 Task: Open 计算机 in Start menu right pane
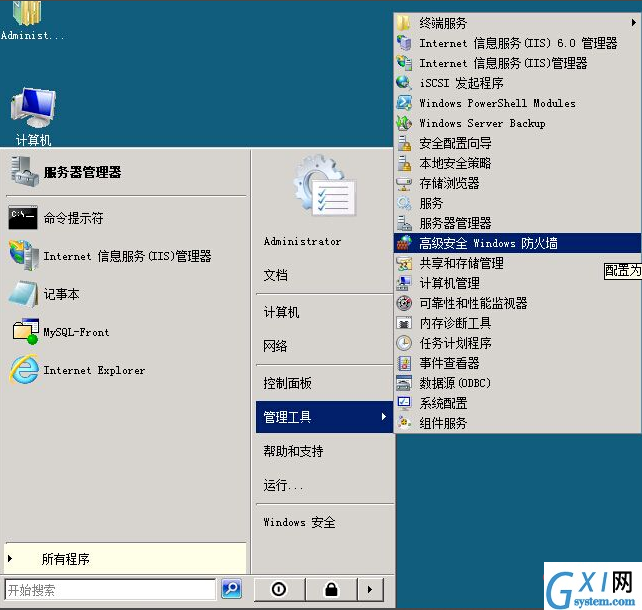point(281,312)
